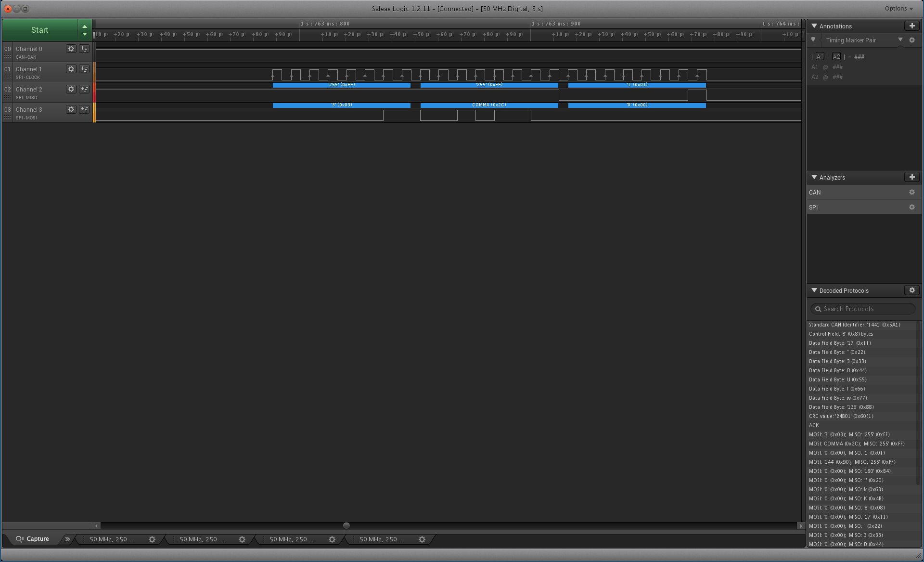Add a new annotation with the plus icon
This screenshot has height=562, width=924.
click(x=912, y=26)
